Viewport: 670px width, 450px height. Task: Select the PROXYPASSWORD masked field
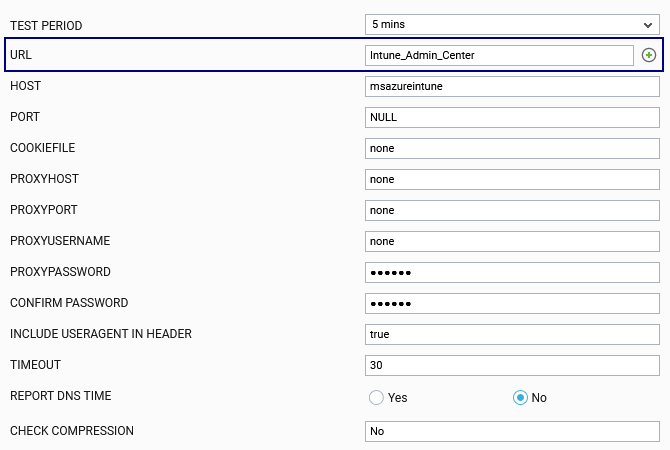pos(512,273)
